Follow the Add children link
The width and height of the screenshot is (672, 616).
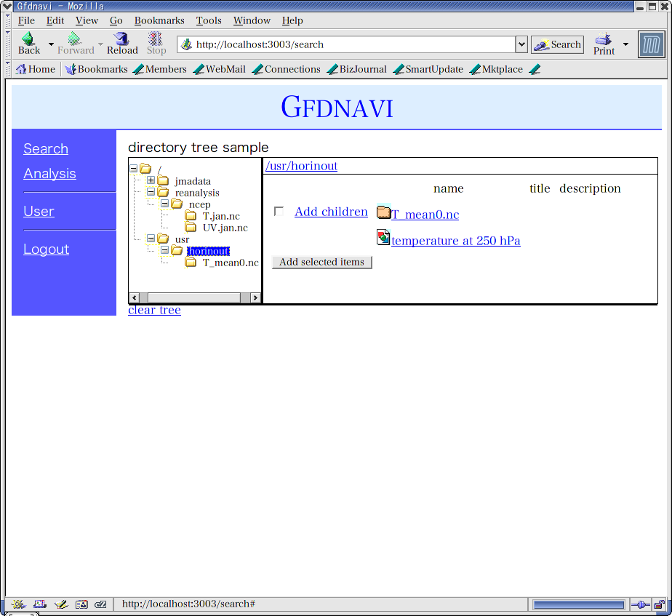[331, 212]
